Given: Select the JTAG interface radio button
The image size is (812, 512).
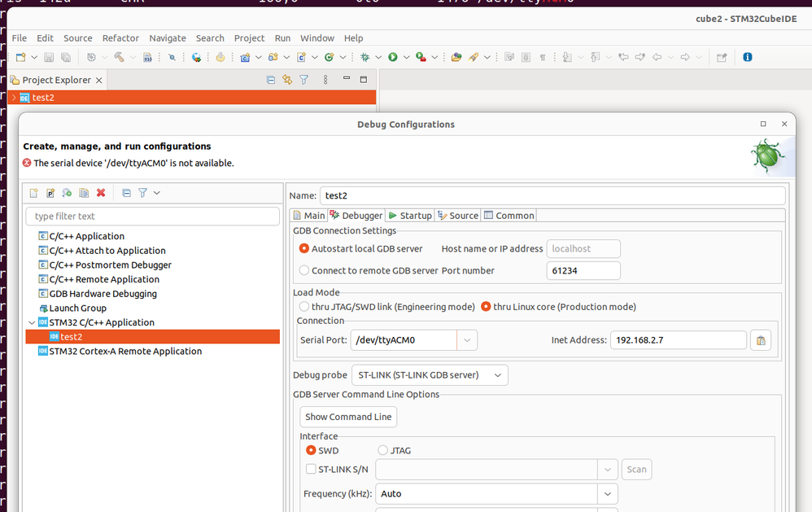Looking at the screenshot, I should click(382, 450).
